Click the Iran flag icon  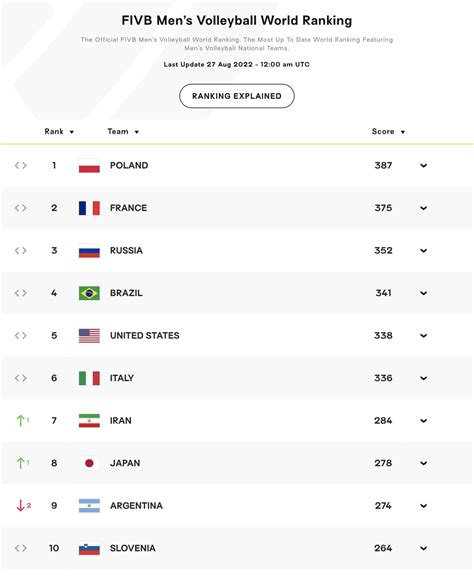pos(89,421)
